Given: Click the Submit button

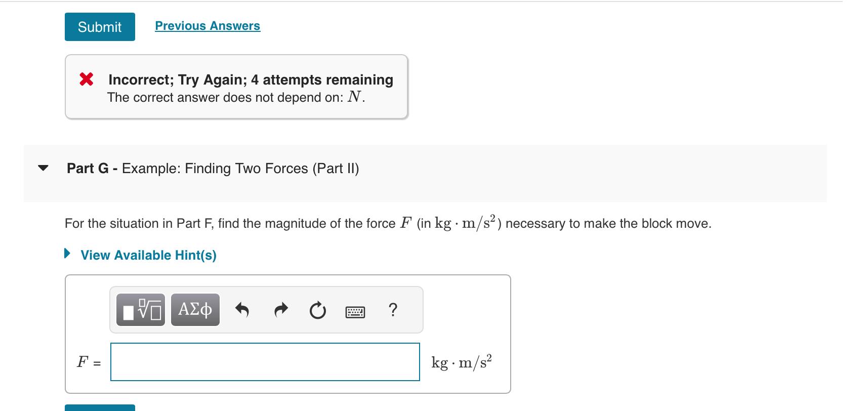Looking at the screenshot, I should pyautogui.click(x=99, y=27).
